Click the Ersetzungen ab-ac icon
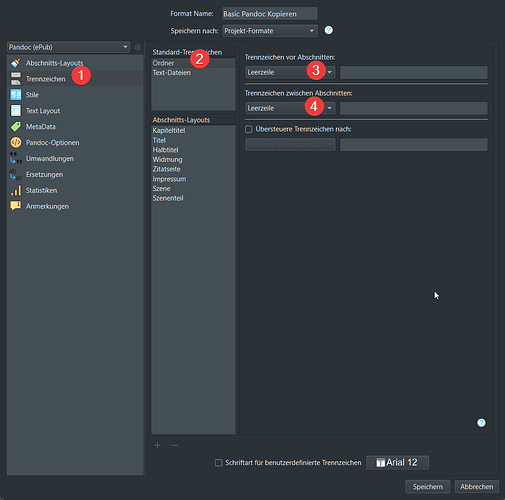Viewport: 505px width, 500px height. pyautogui.click(x=16, y=174)
